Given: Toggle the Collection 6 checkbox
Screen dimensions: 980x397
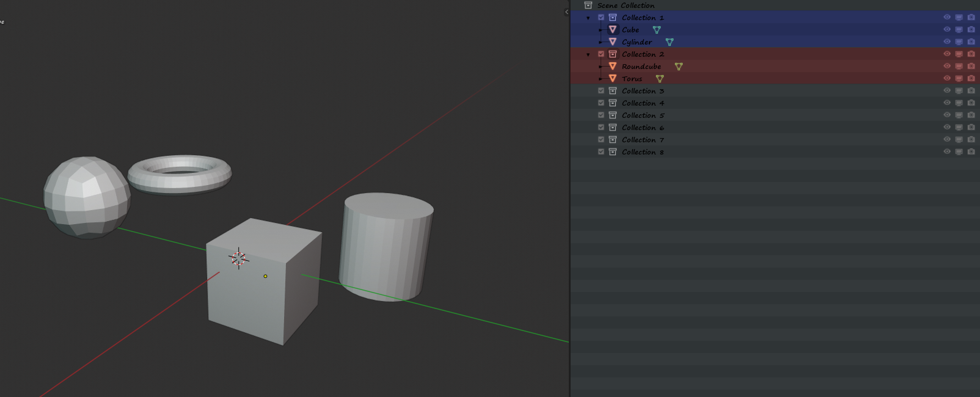Looking at the screenshot, I should (601, 127).
